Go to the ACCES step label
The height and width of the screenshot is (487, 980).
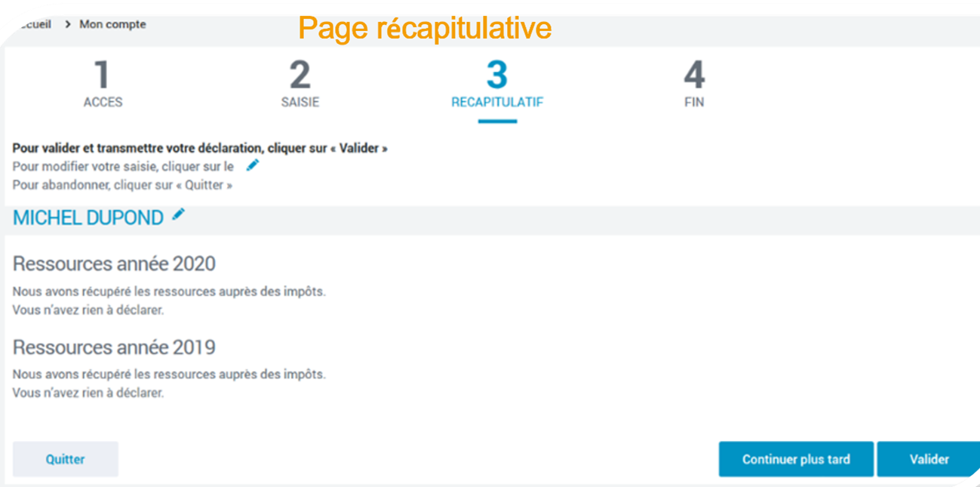103,103
